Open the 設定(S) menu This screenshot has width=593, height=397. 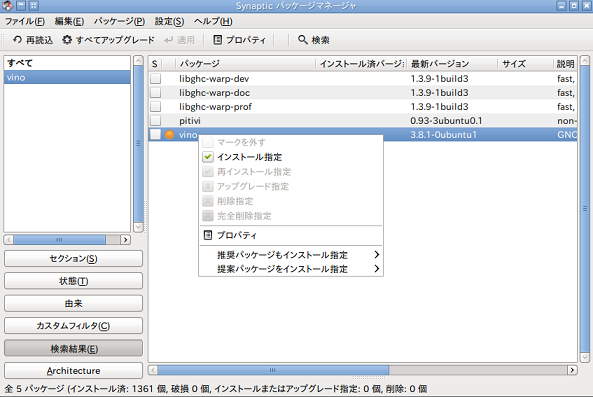coord(169,21)
